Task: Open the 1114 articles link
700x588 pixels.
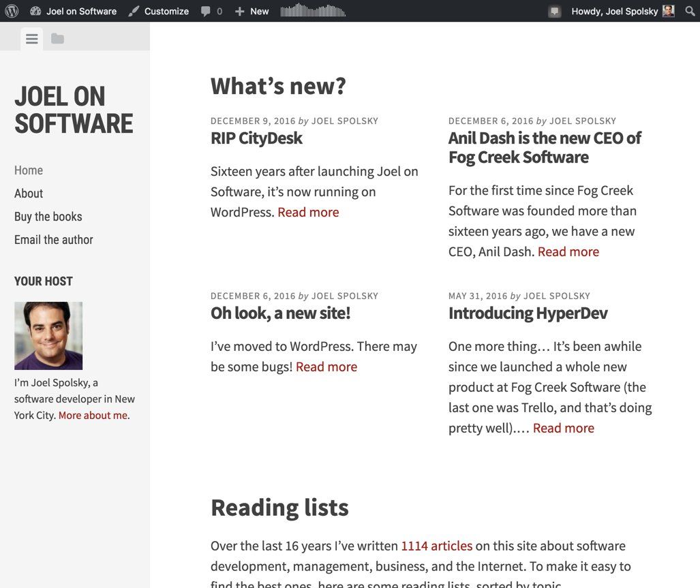Action: [x=436, y=546]
